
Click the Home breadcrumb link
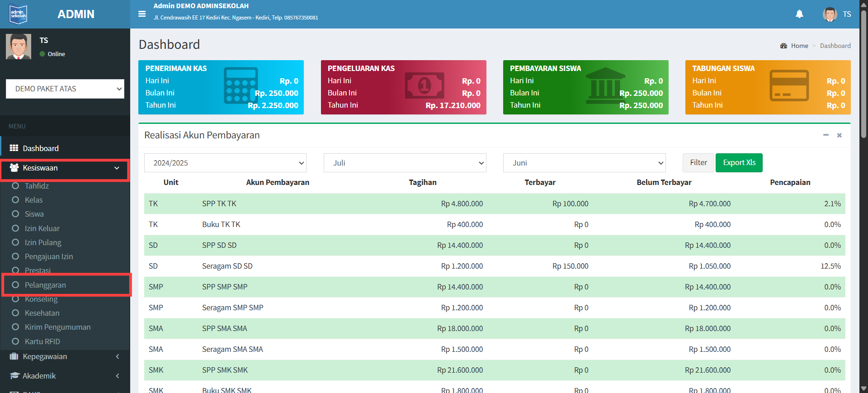tap(799, 46)
